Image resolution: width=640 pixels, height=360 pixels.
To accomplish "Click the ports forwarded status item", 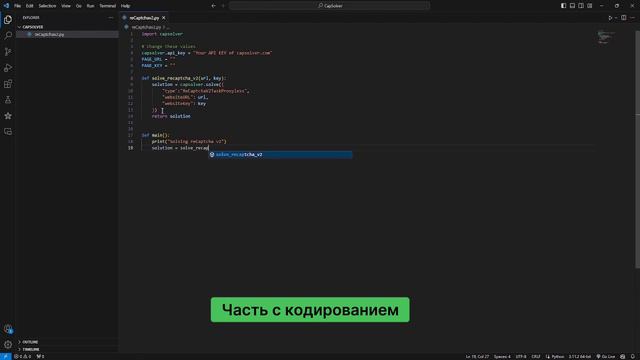I will 40,356.
